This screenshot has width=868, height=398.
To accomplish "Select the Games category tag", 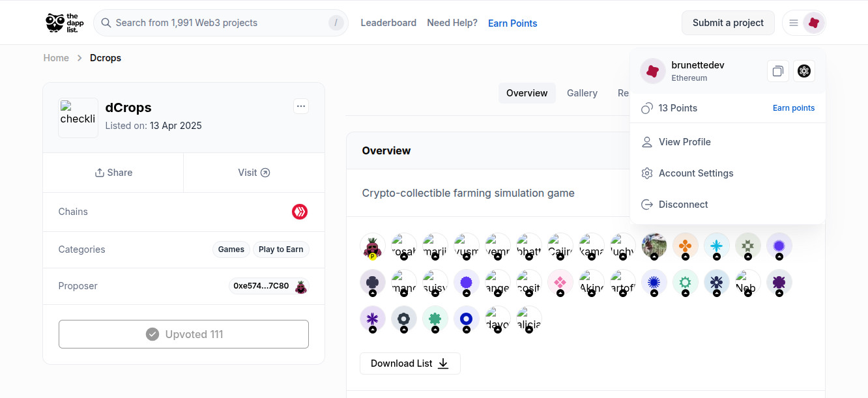I will [231, 249].
